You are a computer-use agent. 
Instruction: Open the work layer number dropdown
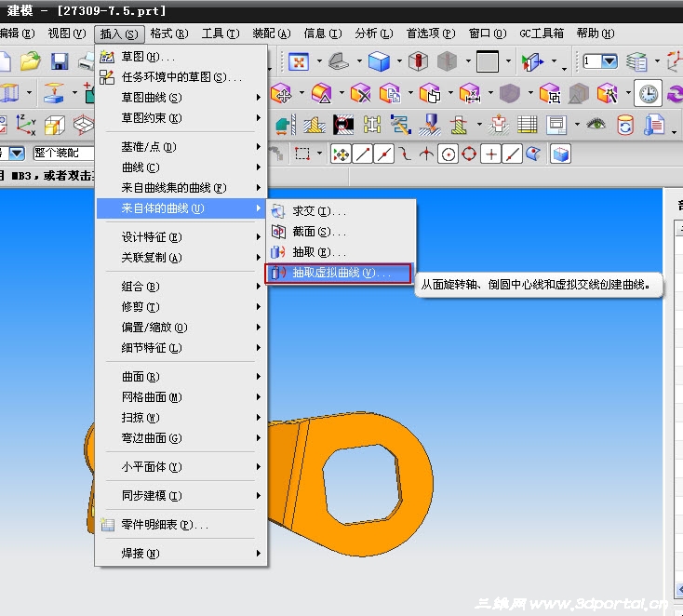(609, 61)
